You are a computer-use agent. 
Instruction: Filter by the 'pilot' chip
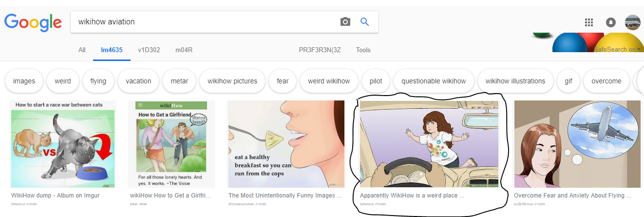pyautogui.click(x=376, y=81)
